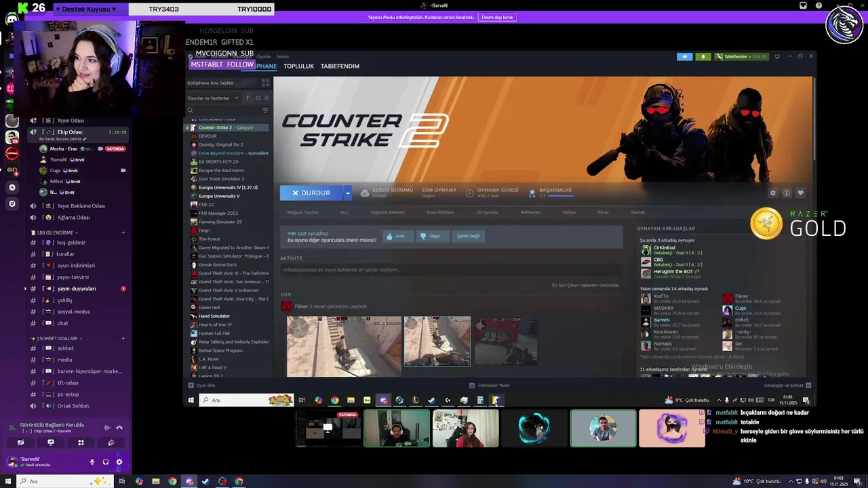Collapse SOHBET ODALARI category in Discord

pyautogui.click(x=58, y=338)
